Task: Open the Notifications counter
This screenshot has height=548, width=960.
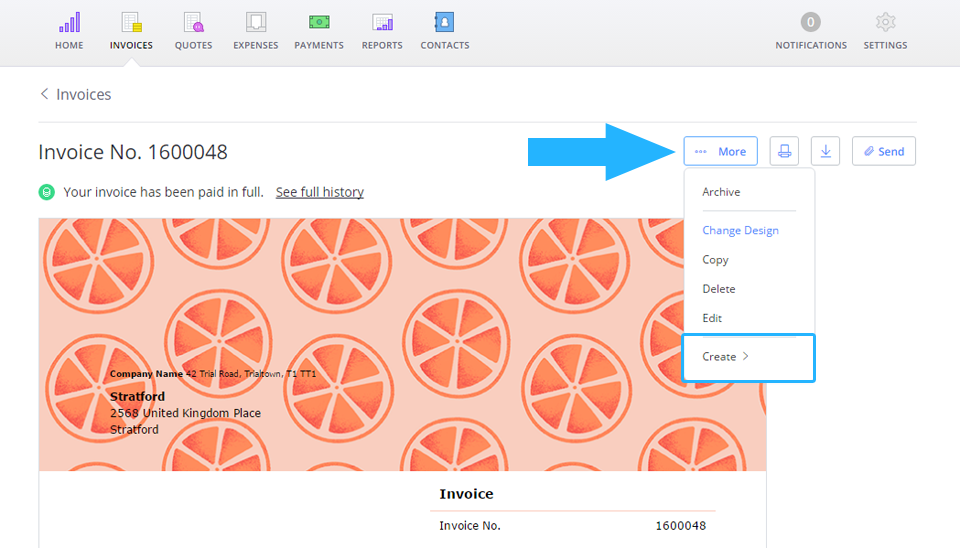Action: coord(811,23)
